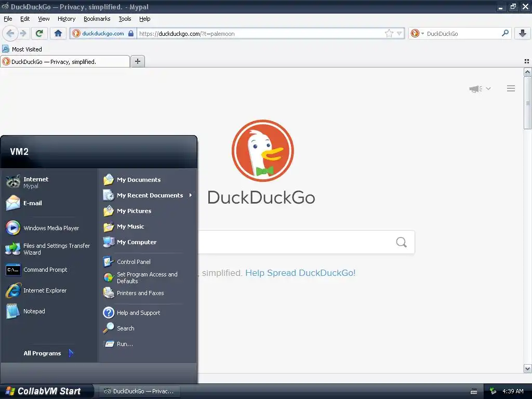Image resolution: width=532 pixels, height=399 pixels.
Task: Open the search engine selector dropdown
Action: tap(417, 33)
